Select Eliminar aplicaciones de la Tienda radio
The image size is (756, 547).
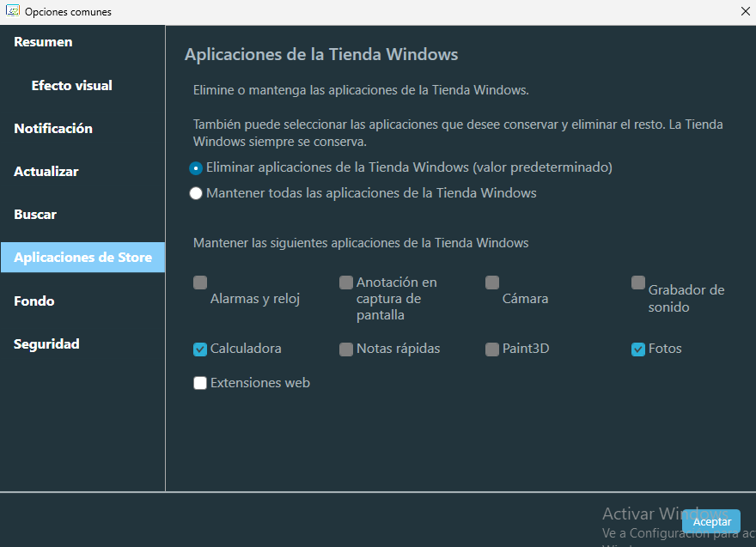[x=196, y=168]
